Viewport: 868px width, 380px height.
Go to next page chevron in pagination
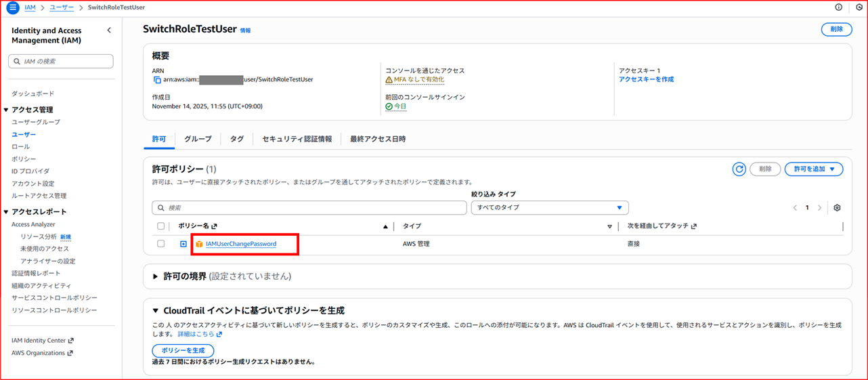click(x=819, y=208)
